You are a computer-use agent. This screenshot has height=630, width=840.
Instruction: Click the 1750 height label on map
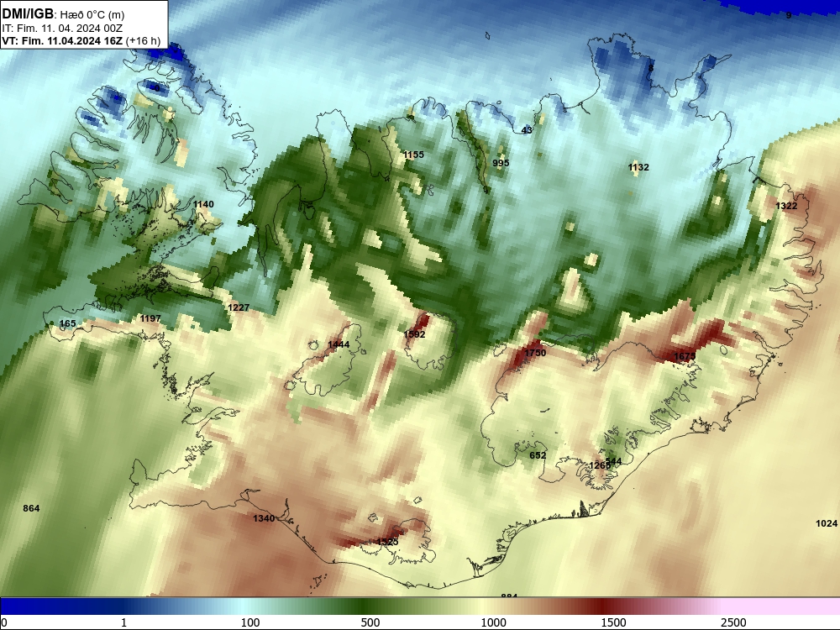click(x=535, y=353)
